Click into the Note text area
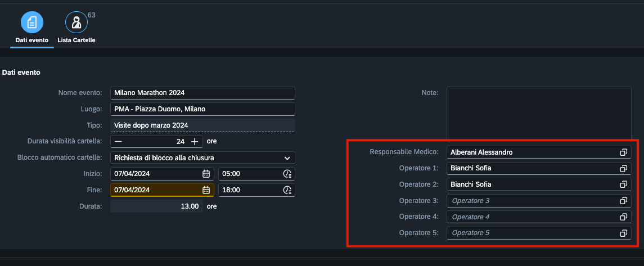644x266 pixels. (539, 113)
